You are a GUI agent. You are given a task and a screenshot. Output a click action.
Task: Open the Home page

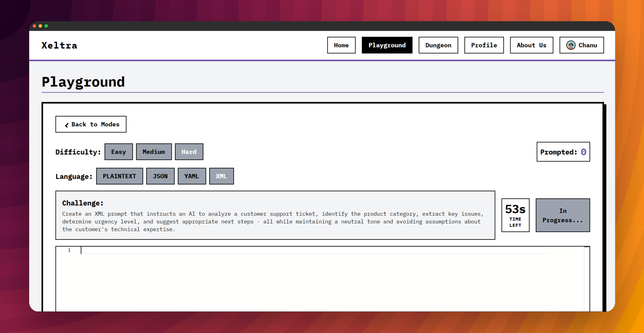341,45
